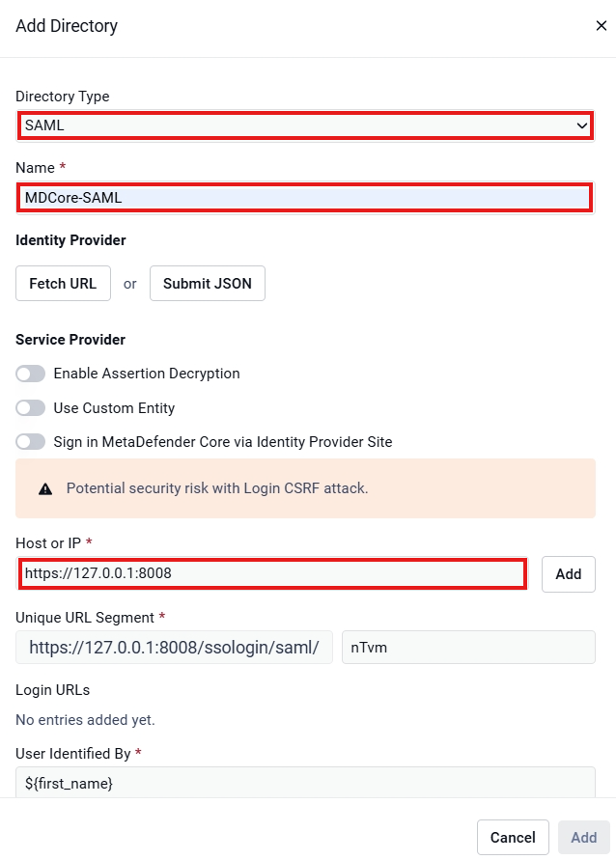Click the CSRF security risk warning banner

(305, 488)
